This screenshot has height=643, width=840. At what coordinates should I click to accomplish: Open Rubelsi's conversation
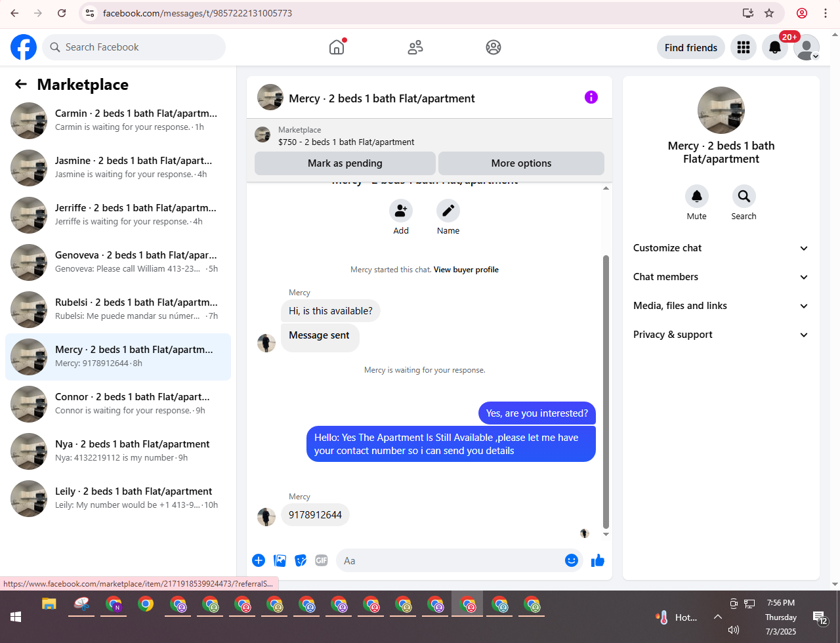click(118, 310)
